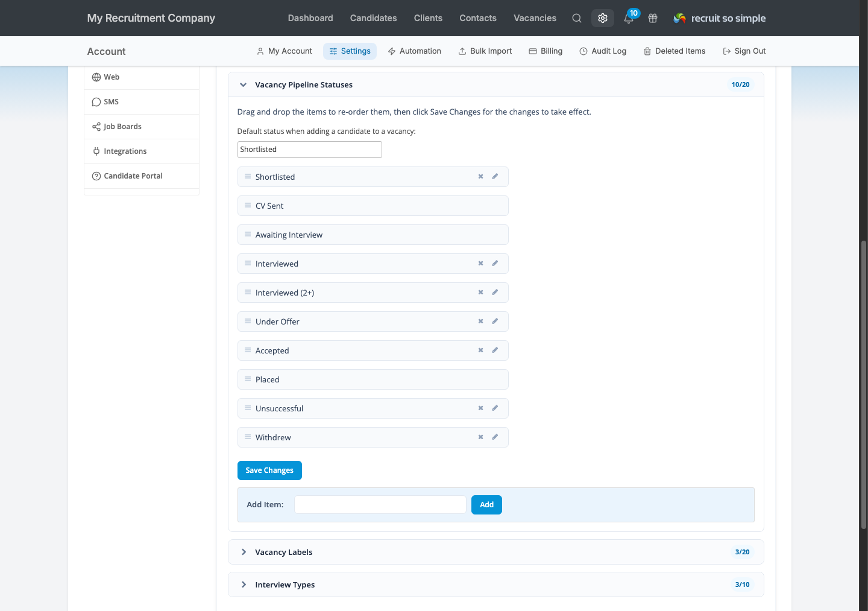The image size is (868, 611).
Task: Edit the Unsuccessful status row
Action: pyautogui.click(x=495, y=408)
